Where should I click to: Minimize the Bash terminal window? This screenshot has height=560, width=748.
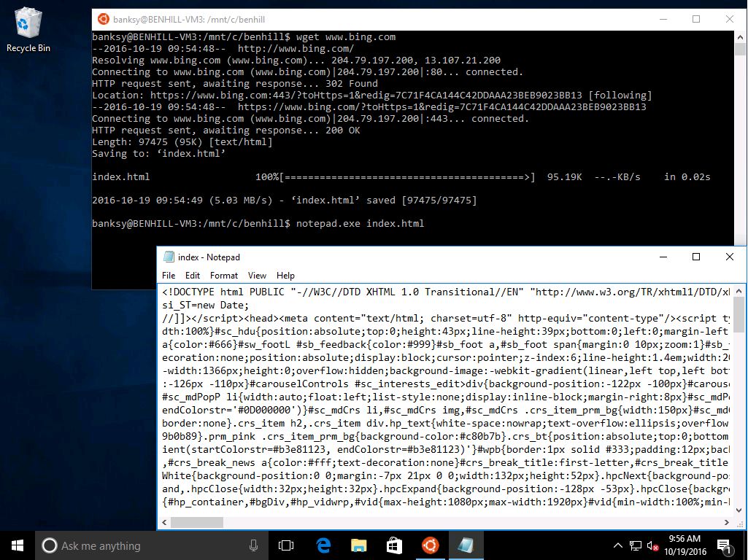[663, 19]
